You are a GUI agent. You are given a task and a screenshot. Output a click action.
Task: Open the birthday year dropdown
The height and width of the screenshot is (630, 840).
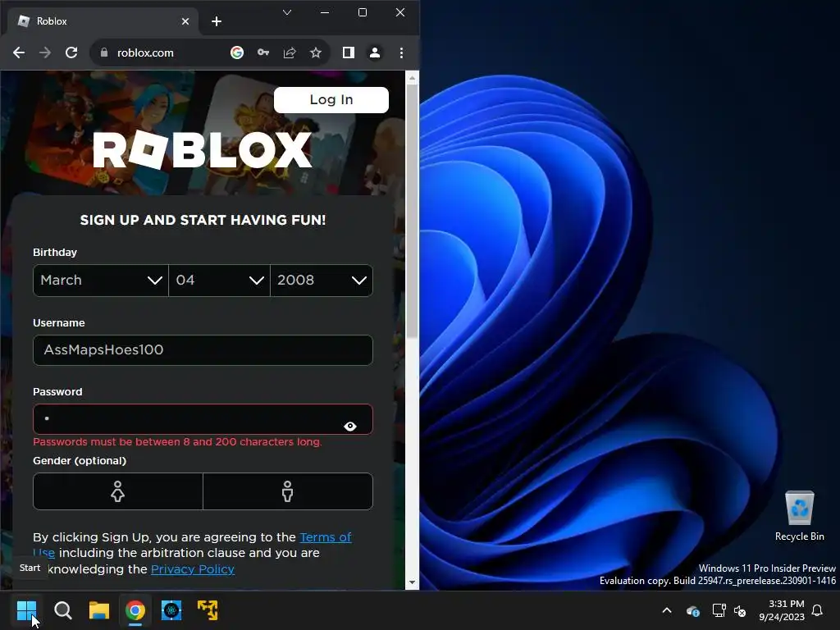pos(322,281)
